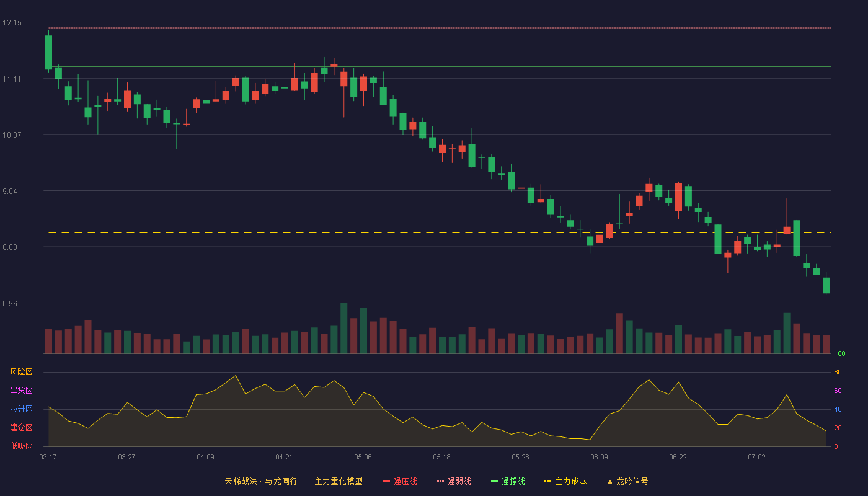Click the pink 强弱线 legend dash marker
Image resolution: width=868 pixels, height=496 pixels.
click(440, 481)
